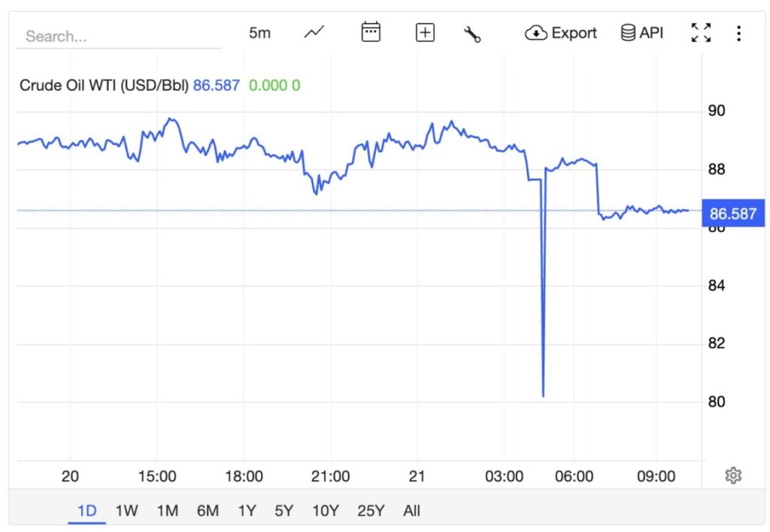Select the All time range
The width and height of the screenshot is (770, 532).
click(x=411, y=511)
